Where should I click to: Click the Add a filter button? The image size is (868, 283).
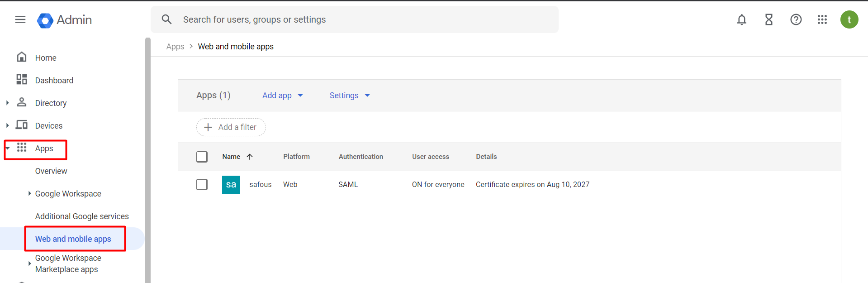pos(231,127)
